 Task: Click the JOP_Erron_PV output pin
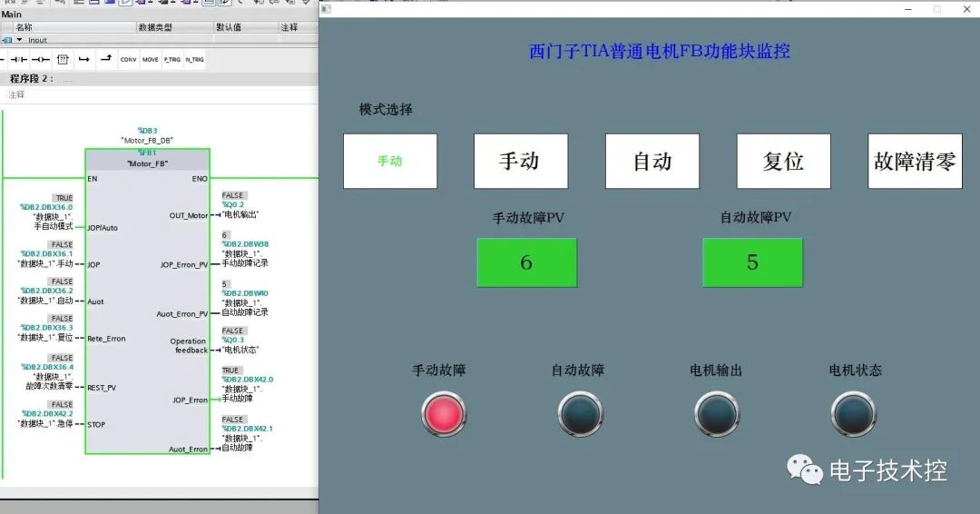point(183,265)
